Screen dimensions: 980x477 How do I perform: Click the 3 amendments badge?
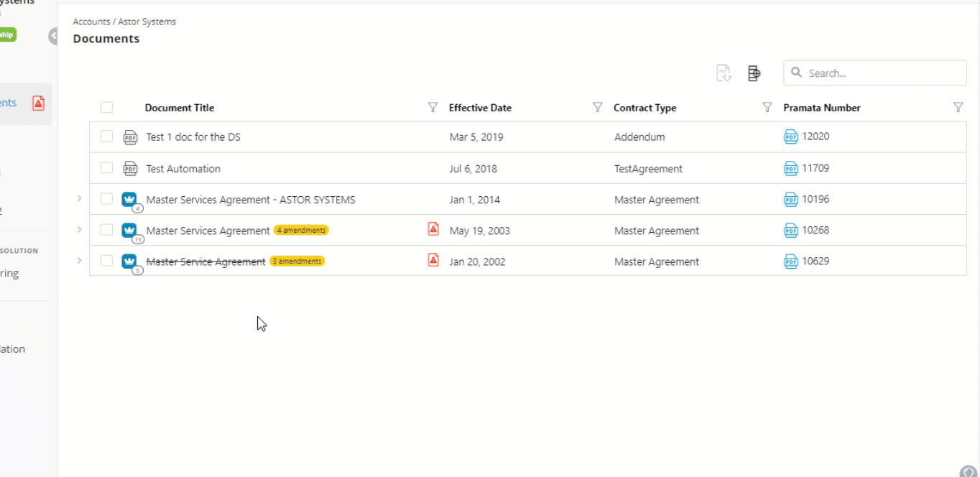(x=297, y=261)
